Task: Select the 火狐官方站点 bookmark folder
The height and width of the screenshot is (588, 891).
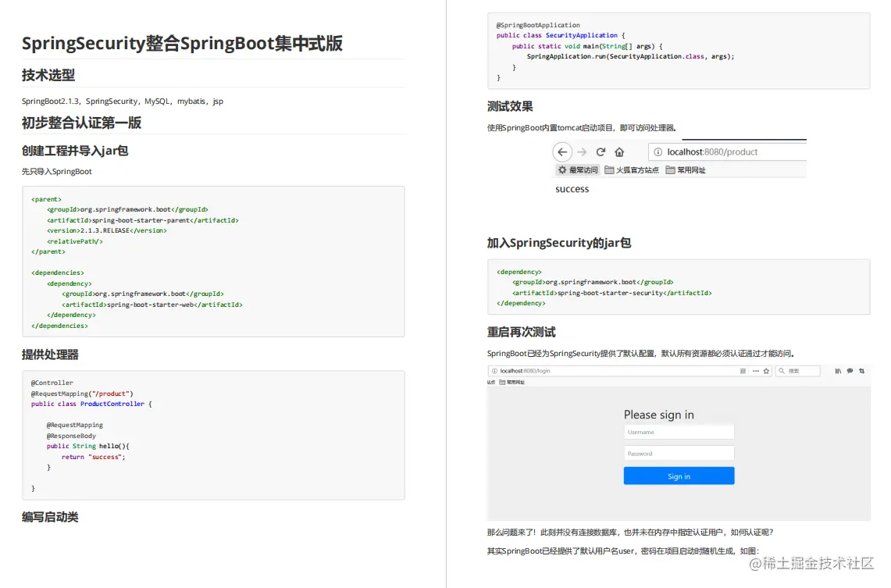Action: [x=632, y=169]
